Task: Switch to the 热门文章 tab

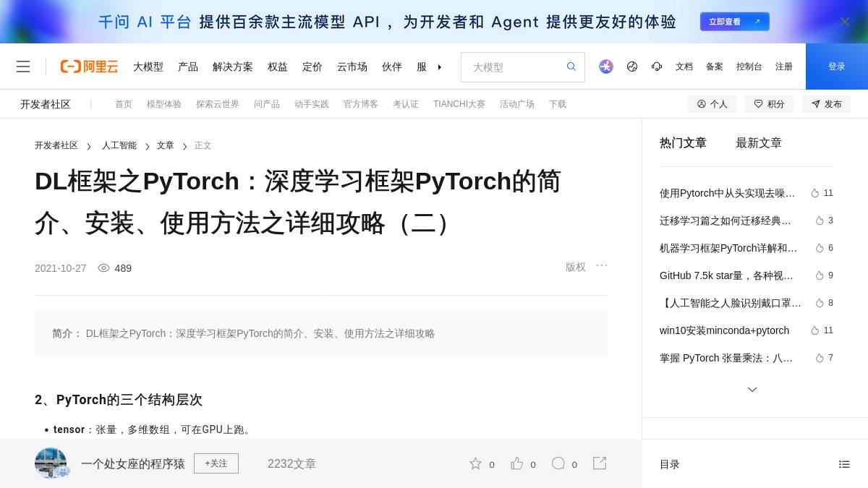Action: point(683,143)
